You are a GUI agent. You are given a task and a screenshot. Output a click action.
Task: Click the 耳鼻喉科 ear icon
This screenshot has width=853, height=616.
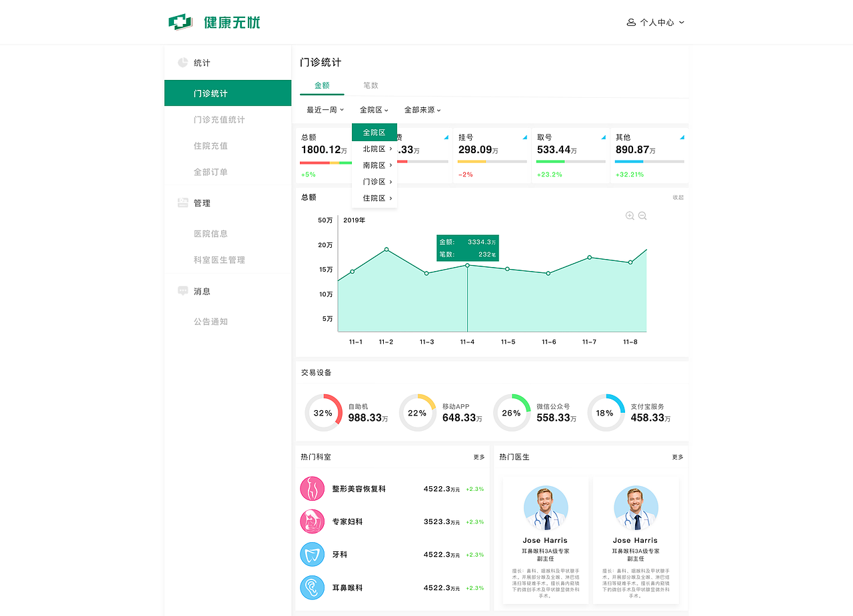(312, 587)
